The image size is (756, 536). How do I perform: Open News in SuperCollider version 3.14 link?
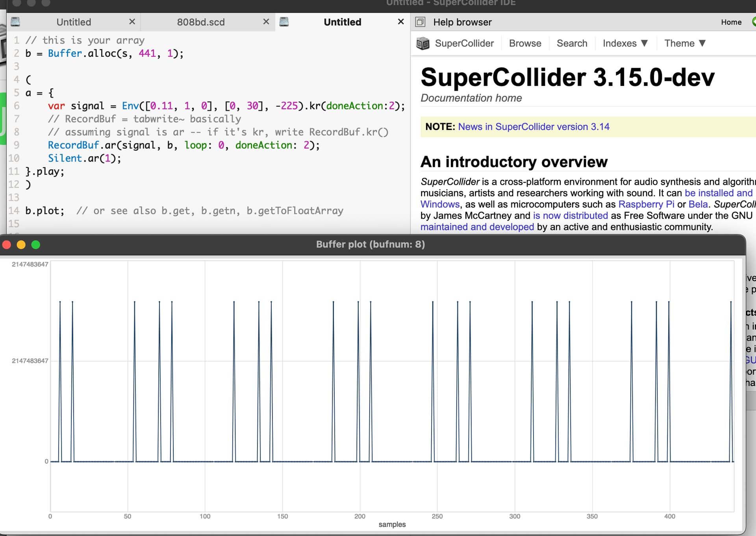click(534, 127)
